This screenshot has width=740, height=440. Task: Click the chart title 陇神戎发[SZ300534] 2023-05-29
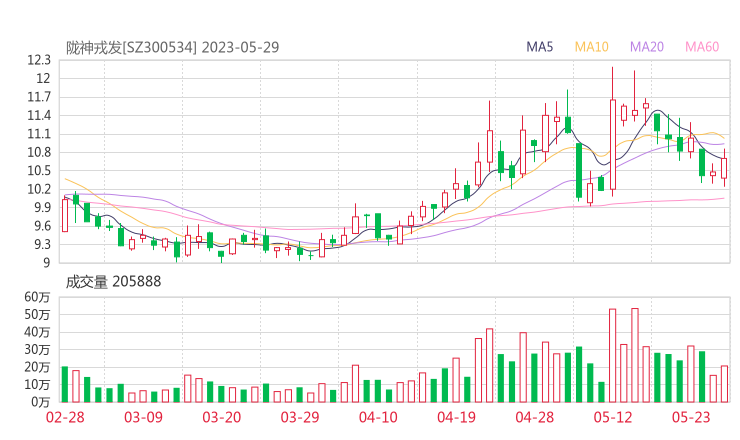coord(172,48)
